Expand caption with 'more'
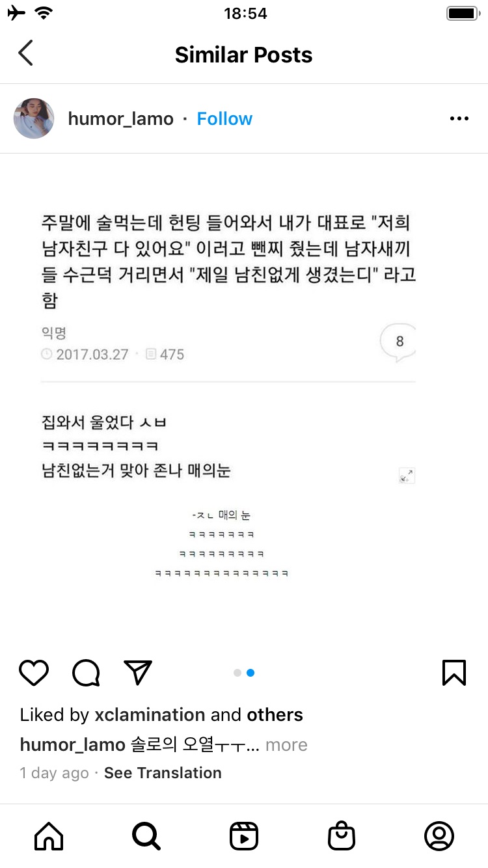Viewport: 488px width, 868px height. coord(286,745)
